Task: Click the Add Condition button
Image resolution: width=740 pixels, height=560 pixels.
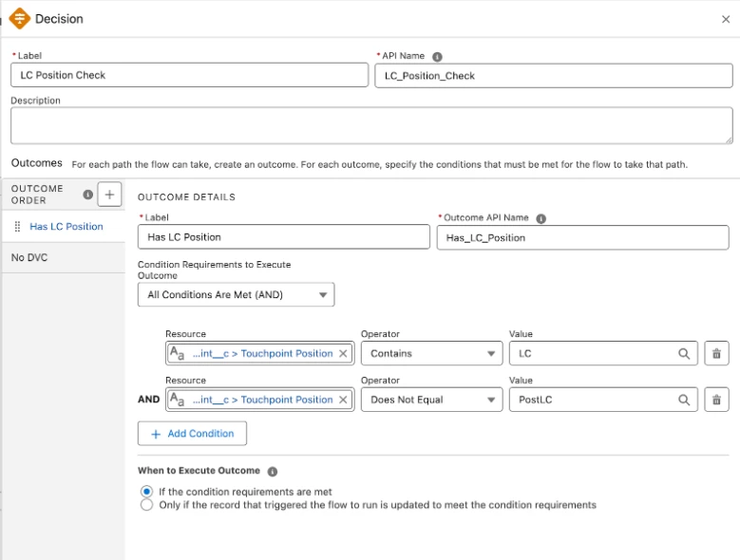Action: tap(192, 434)
